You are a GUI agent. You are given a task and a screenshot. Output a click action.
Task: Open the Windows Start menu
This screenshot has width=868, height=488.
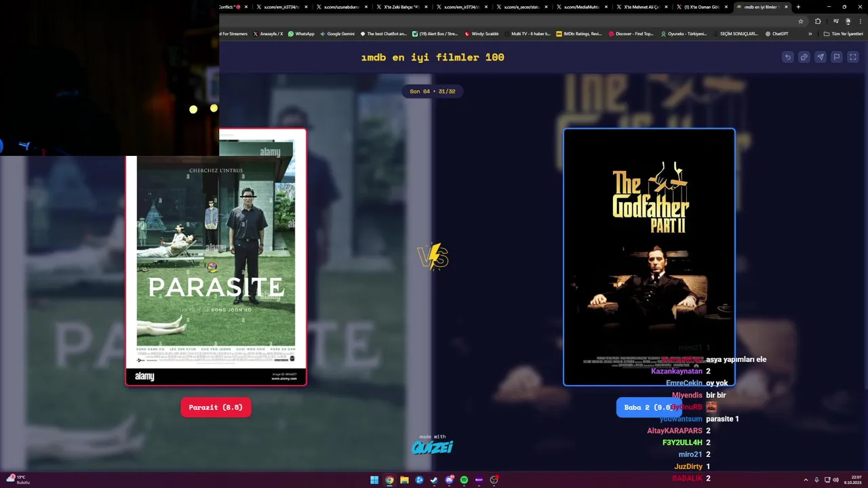coord(374,480)
